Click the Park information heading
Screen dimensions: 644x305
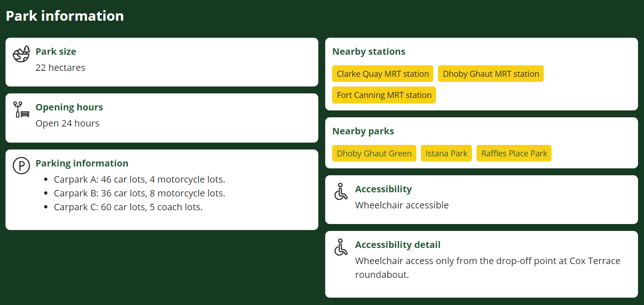pyautogui.click(x=65, y=16)
